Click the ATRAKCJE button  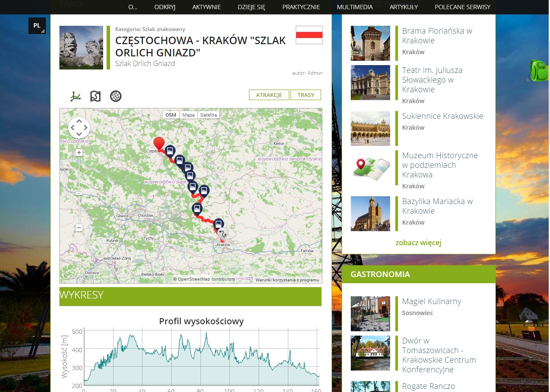269,95
